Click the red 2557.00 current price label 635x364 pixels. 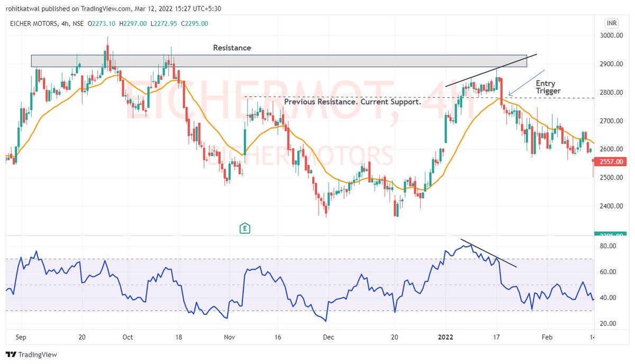(611, 162)
